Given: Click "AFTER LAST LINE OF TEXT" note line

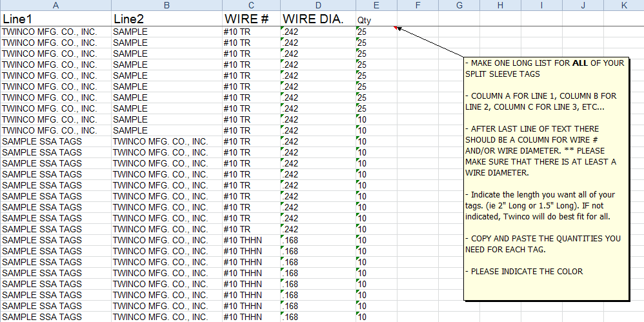Looking at the screenshot, I should pos(532,129).
